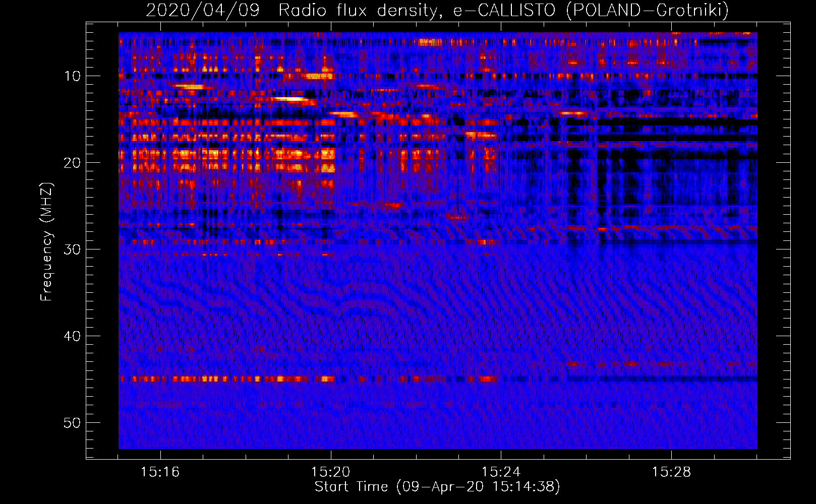Select the date text '2020/04/09' in title
Viewport: 816px width, 504px height.
coord(203,11)
